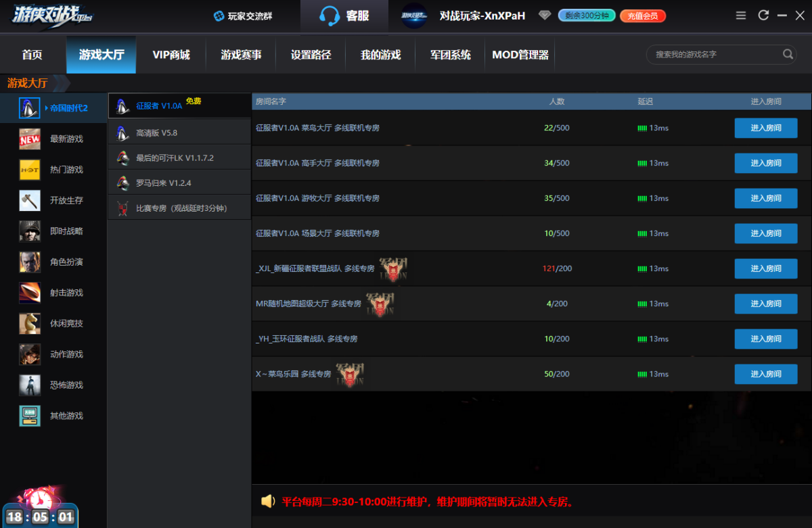
Task: Click the 最后的可汗LK helmet icon
Action: click(122, 158)
